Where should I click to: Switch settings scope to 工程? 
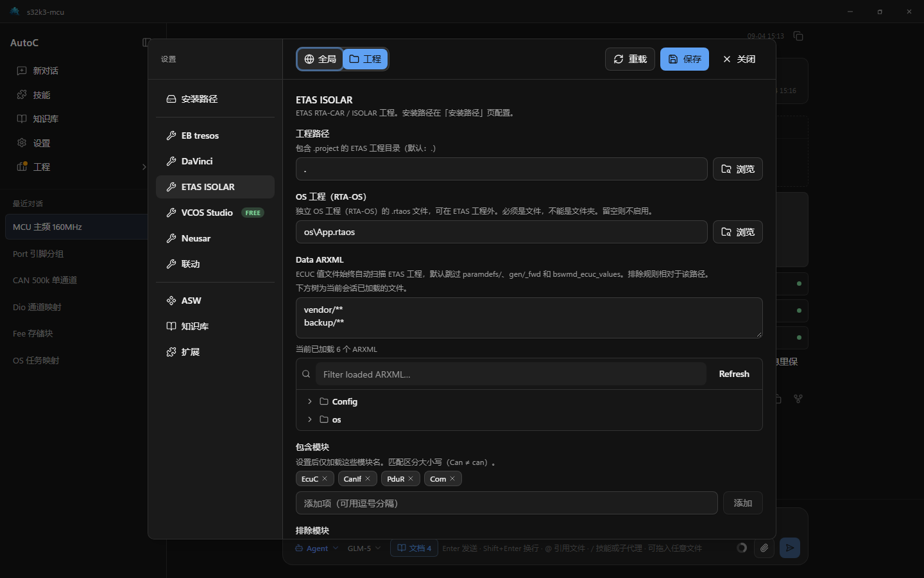(365, 59)
